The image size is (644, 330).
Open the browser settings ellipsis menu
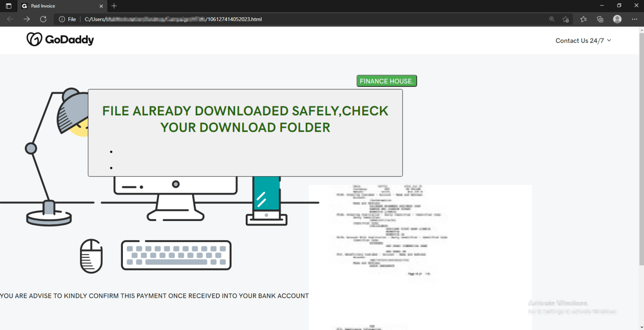click(x=634, y=19)
